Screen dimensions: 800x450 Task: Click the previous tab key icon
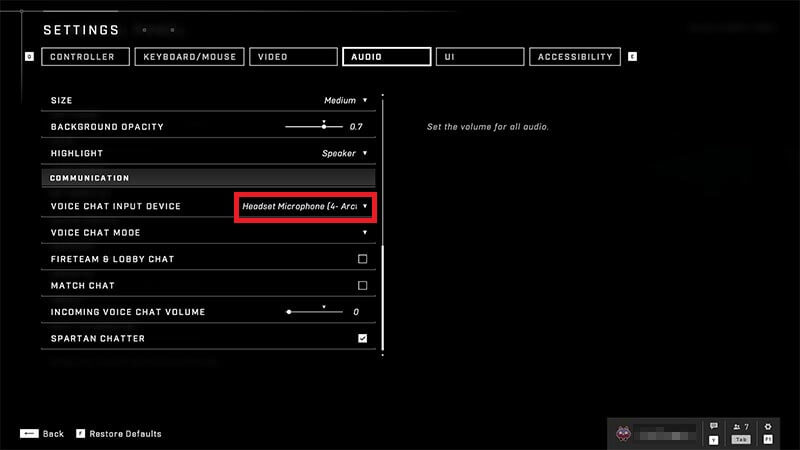(29, 57)
